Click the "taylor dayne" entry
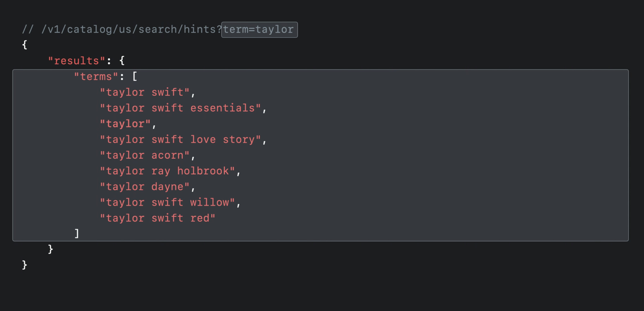This screenshot has width=644, height=311. click(x=145, y=187)
